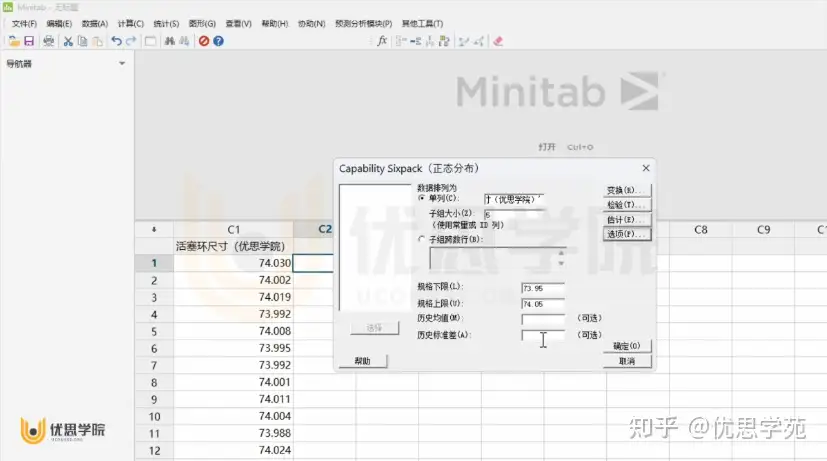The height and width of the screenshot is (461, 827).
Task: Open the 计算(C) menu
Action: [x=131, y=24]
